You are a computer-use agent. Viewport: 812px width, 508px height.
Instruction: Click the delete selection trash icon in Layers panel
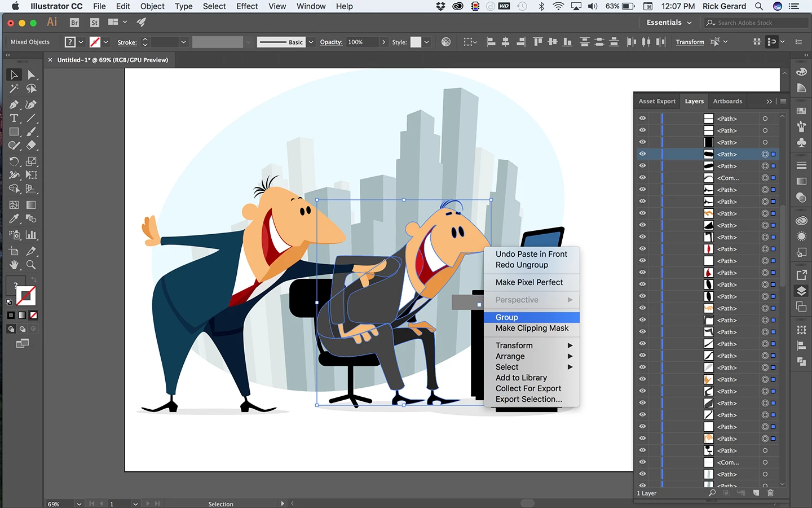tap(771, 493)
